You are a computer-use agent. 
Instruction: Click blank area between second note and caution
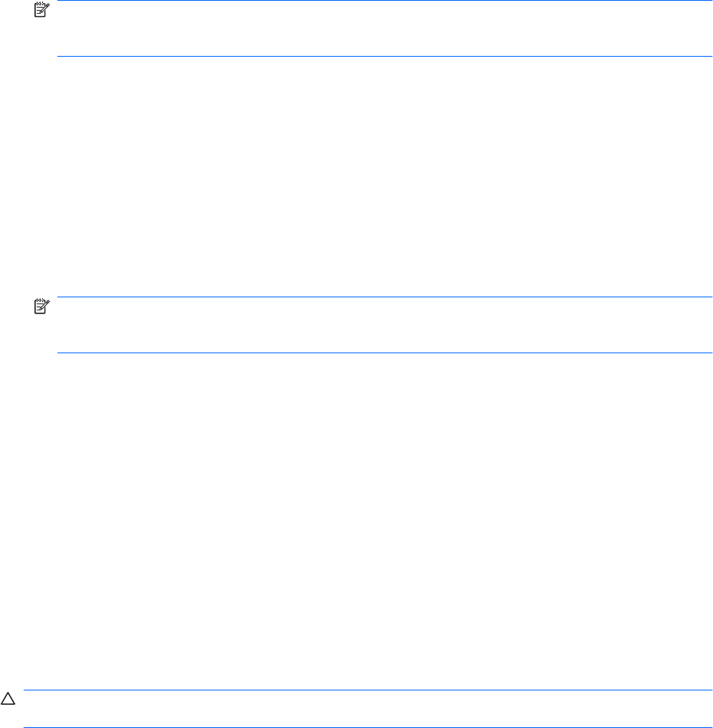click(356, 520)
